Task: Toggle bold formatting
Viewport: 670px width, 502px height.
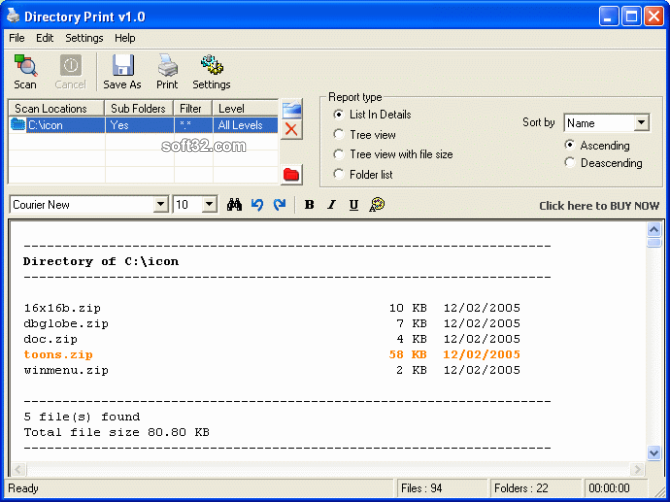Action: 309,205
